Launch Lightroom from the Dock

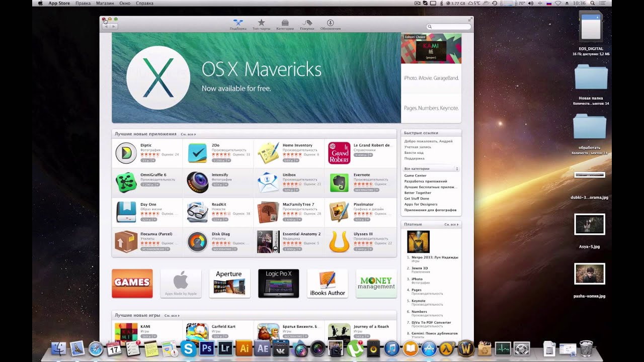[225, 348]
